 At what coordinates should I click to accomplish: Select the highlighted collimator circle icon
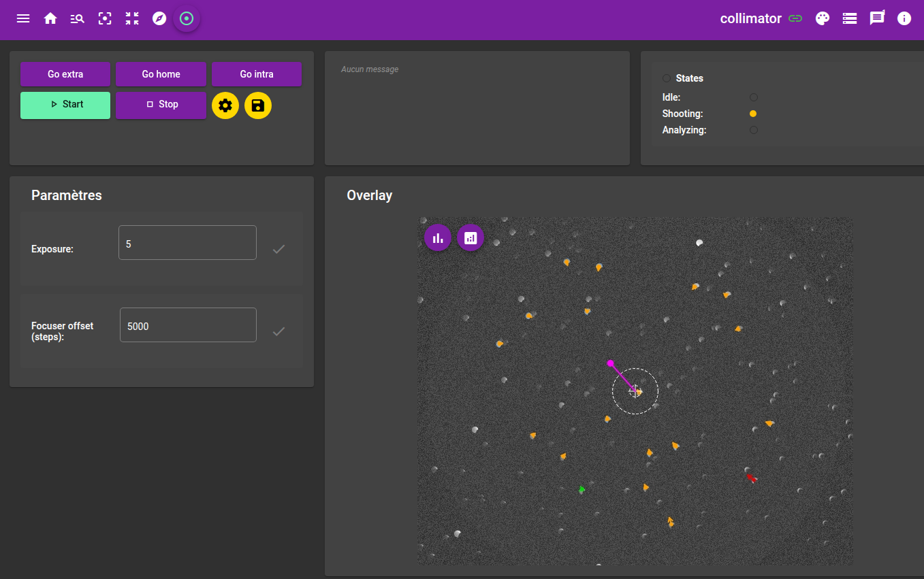point(187,18)
